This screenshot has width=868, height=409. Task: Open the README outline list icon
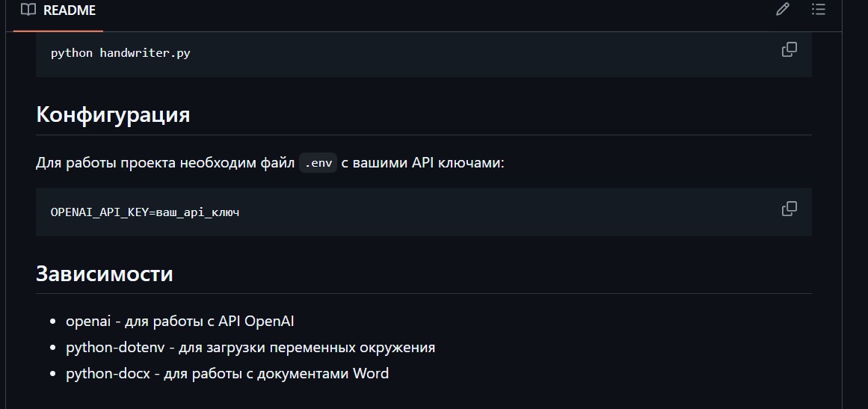click(818, 10)
